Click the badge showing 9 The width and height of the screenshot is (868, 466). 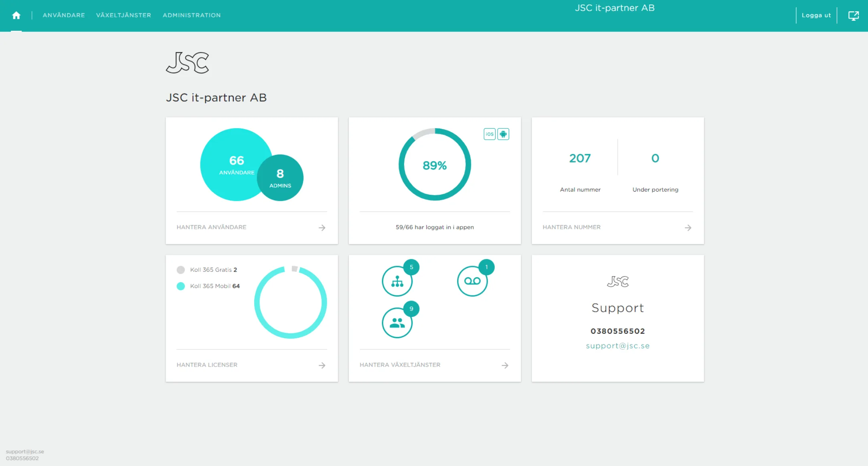coord(411,309)
